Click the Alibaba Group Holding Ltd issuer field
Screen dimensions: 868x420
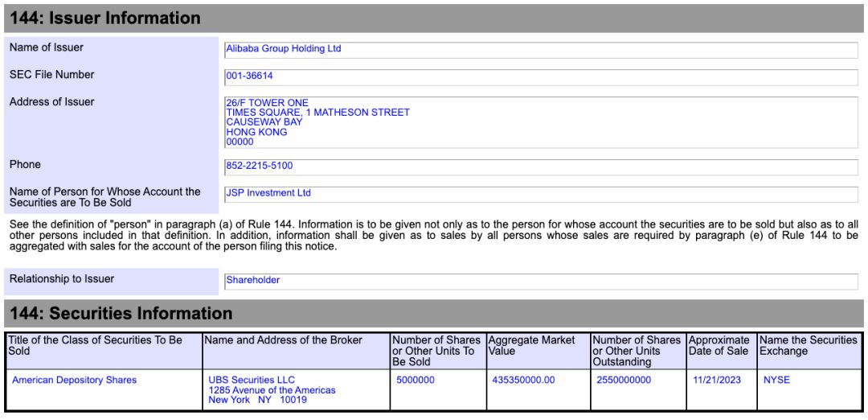point(541,49)
